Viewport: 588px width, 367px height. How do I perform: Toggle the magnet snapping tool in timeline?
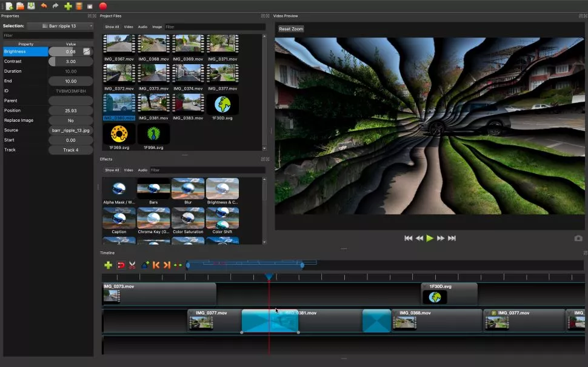[121, 265]
